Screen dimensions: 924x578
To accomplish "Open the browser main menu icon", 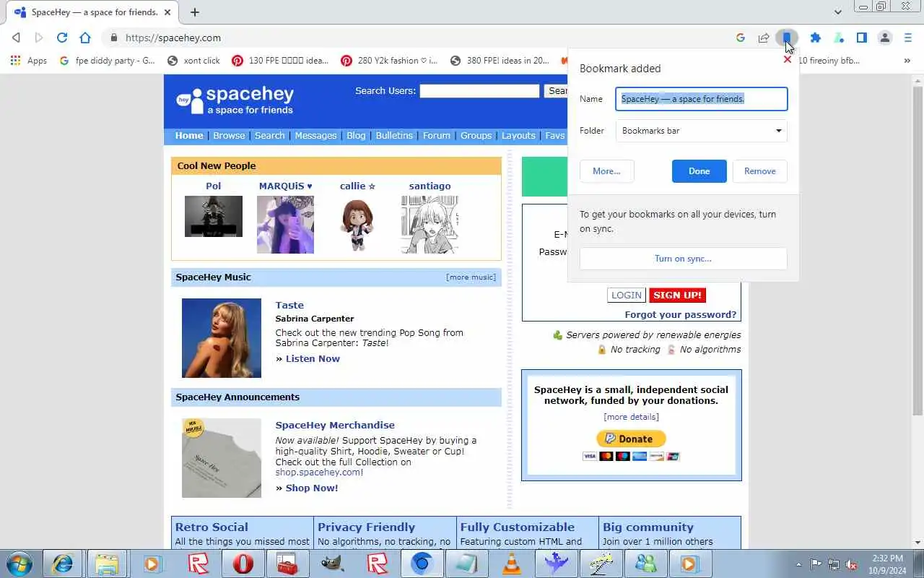I will pyautogui.click(x=908, y=38).
